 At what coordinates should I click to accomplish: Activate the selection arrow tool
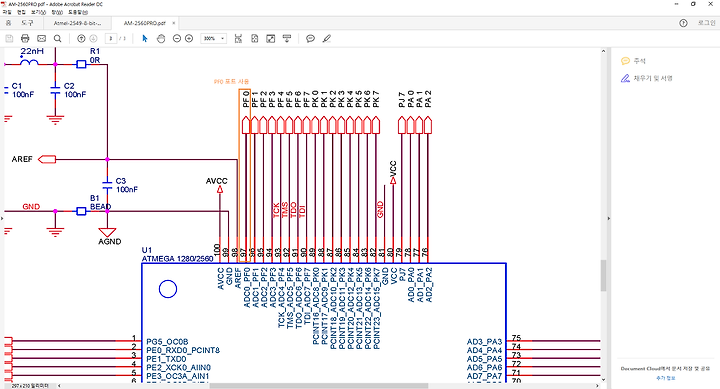coord(145,39)
